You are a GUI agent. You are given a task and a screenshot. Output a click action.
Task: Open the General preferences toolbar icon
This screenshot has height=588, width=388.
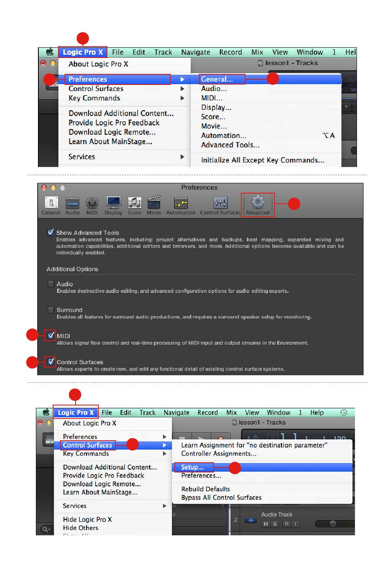click(x=51, y=203)
